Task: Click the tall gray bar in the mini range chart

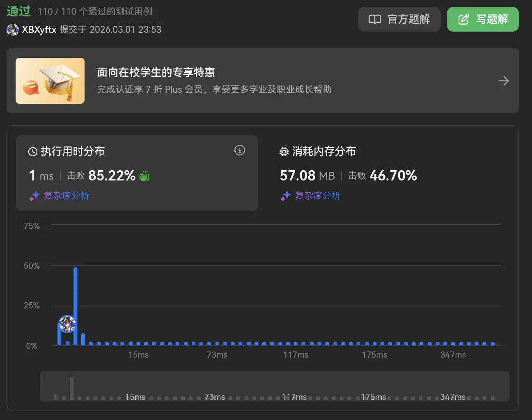Action: coord(72,388)
